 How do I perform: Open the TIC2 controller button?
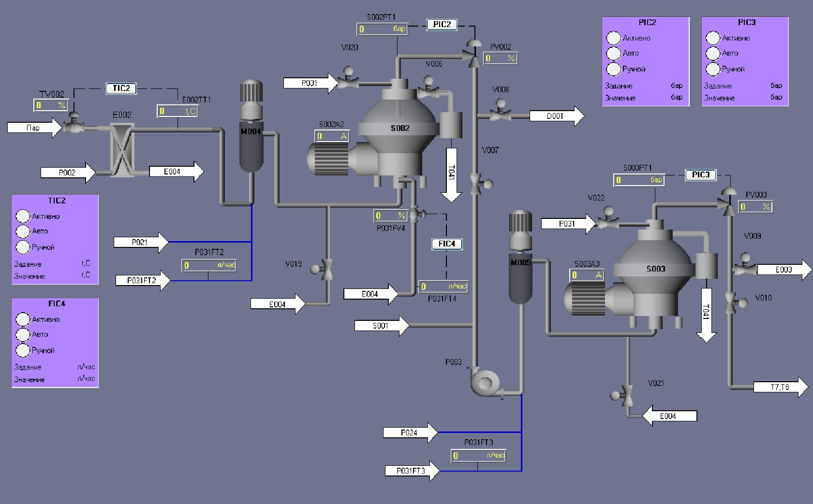(121, 88)
